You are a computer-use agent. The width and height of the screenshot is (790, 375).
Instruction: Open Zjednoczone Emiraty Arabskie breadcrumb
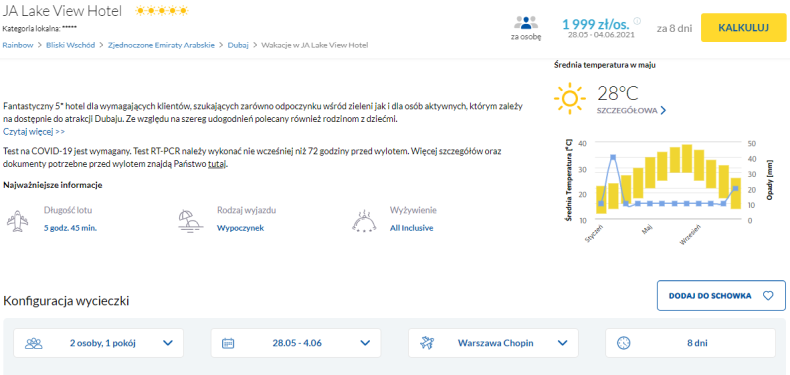pos(161,45)
